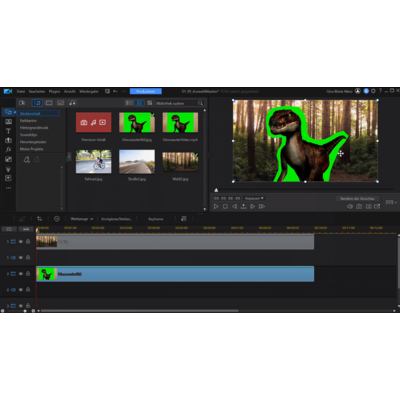The width and height of the screenshot is (400, 400).
Task: Open the Bearbeiten menu
Action: pos(37,91)
